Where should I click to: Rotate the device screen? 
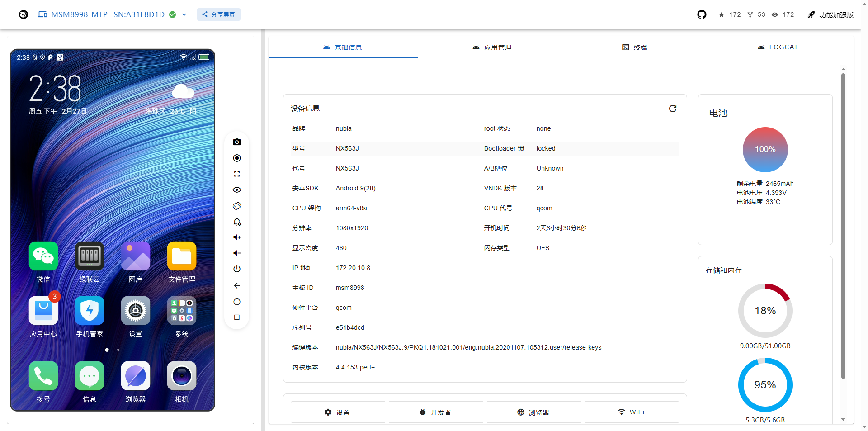236,206
